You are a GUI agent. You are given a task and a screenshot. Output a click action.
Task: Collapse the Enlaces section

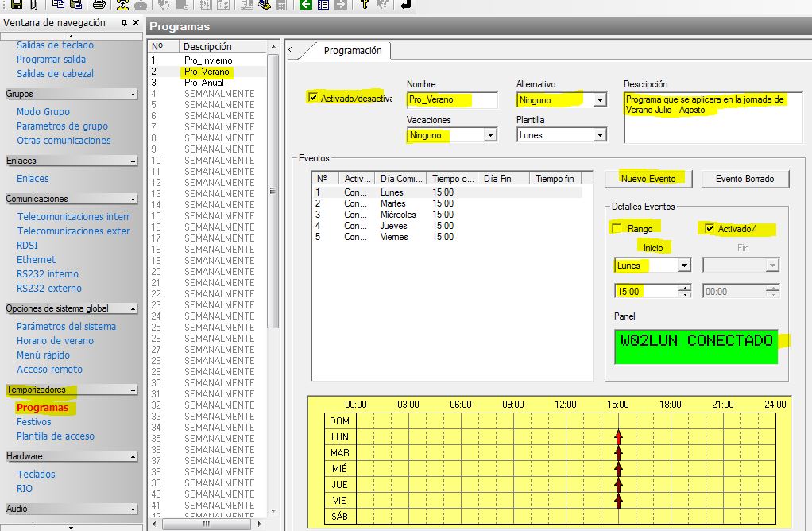click(133, 161)
